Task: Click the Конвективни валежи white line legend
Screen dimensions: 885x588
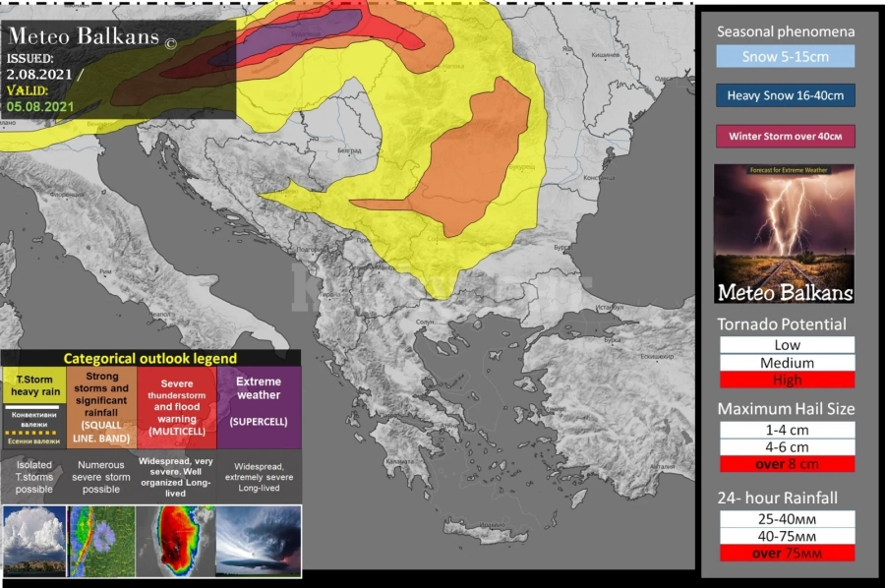Action: pos(33,415)
